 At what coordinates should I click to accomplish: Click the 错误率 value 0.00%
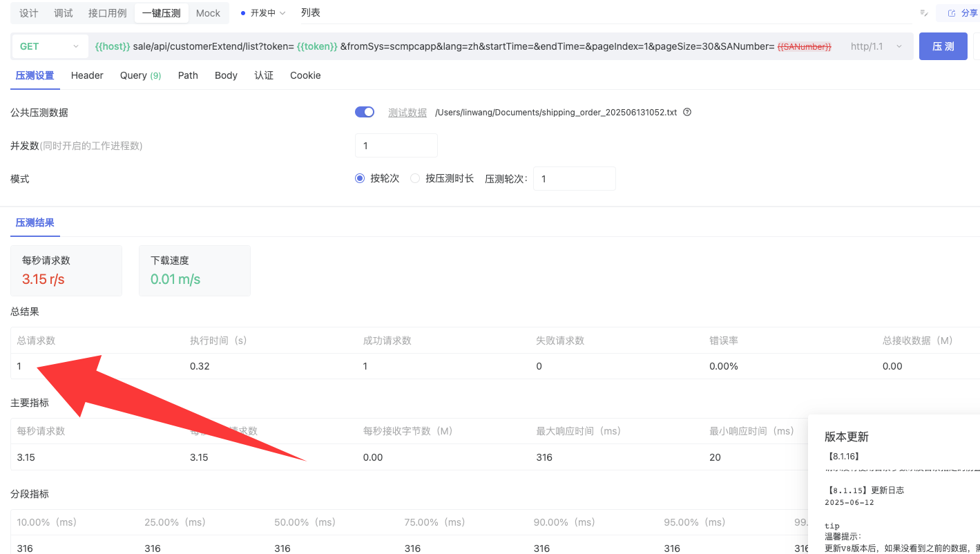click(724, 366)
